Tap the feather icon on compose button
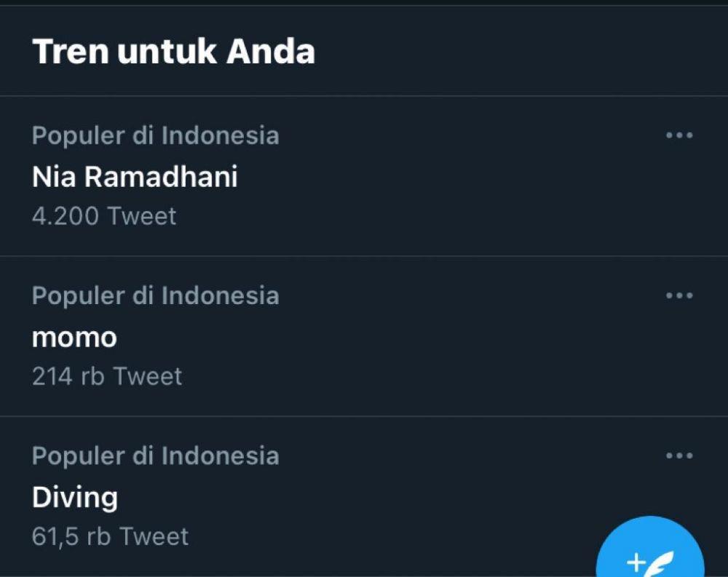Viewport: 728px width, 577px height. click(661, 564)
